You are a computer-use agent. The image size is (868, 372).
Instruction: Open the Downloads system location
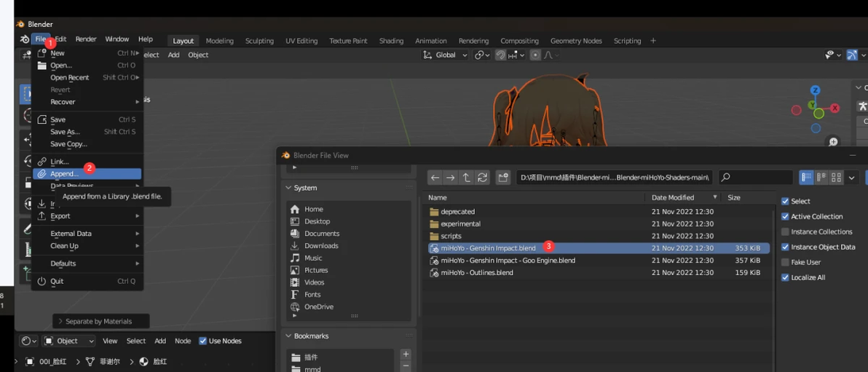point(321,245)
